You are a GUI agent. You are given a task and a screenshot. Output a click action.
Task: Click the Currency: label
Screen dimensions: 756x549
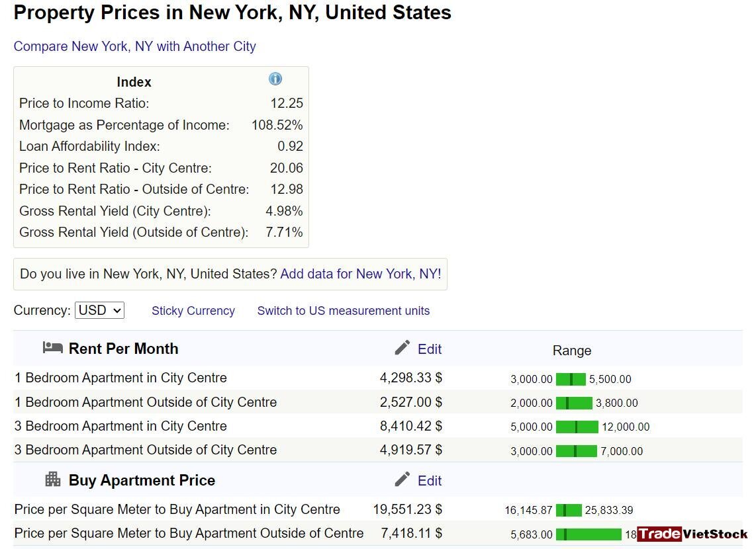42,310
